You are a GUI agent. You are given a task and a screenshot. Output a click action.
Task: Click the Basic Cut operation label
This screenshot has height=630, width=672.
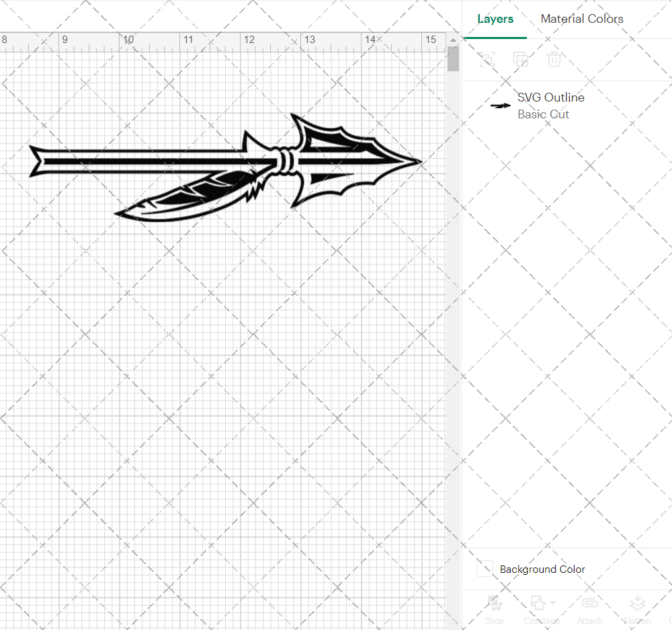pyautogui.click(x=543, y=114)
